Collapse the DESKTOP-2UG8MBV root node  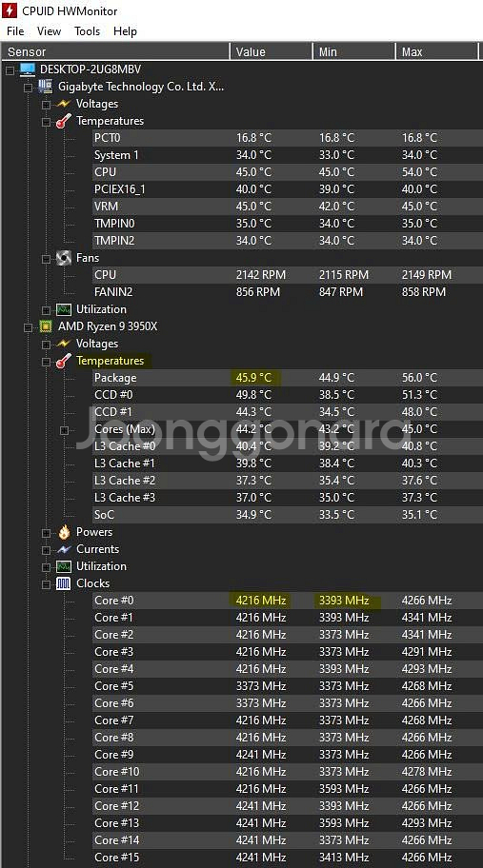[x=10, y=69]
